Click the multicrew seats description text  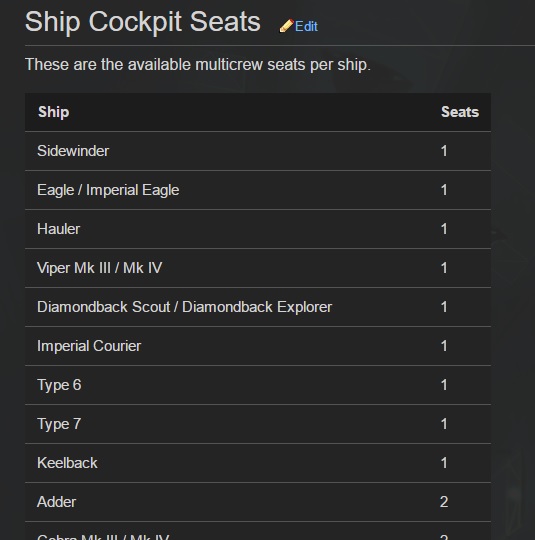click(198, 65)
